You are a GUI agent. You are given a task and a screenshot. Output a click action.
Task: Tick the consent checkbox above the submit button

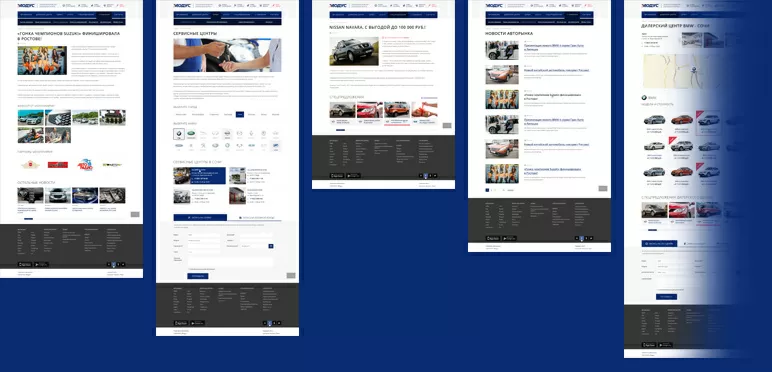189,269
